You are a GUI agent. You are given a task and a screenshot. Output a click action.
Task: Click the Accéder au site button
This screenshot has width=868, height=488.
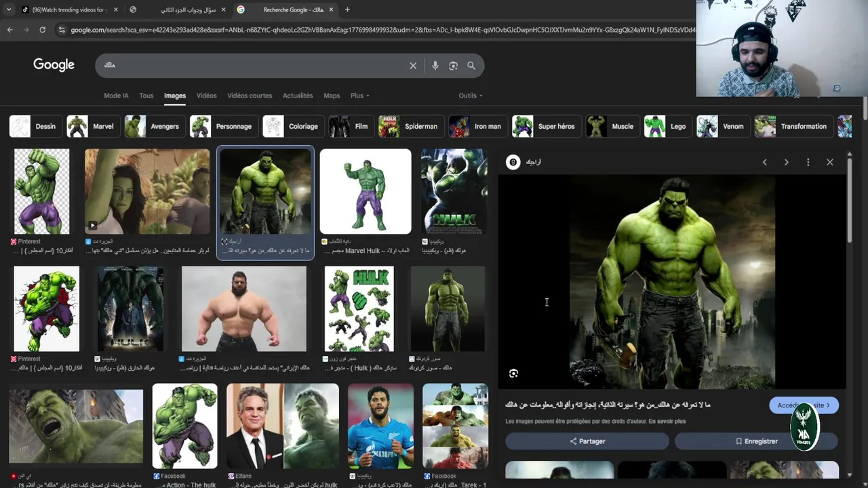(804, 405)
